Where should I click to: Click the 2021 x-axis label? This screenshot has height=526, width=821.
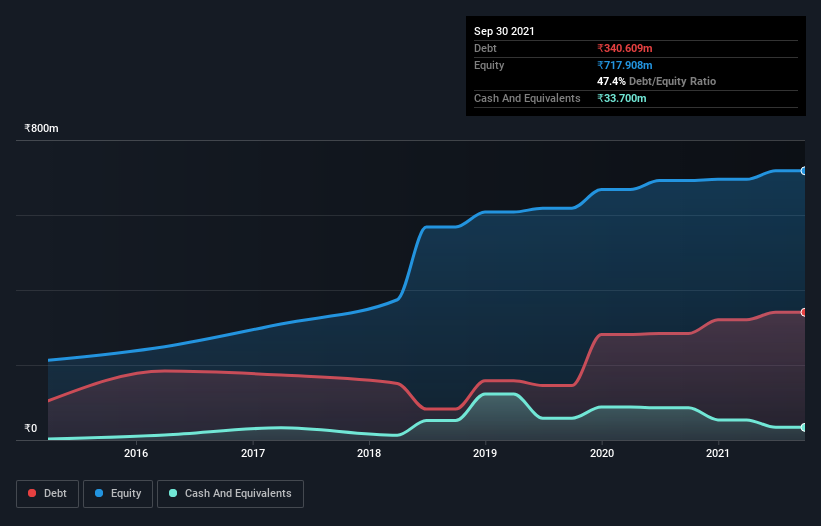pyautogui.click(x=718, y=453)
